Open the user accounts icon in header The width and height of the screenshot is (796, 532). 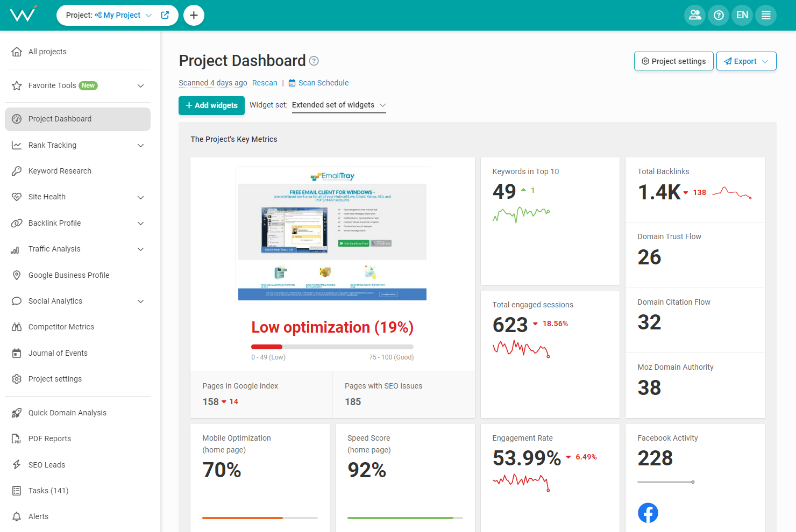tap(694, 15)
